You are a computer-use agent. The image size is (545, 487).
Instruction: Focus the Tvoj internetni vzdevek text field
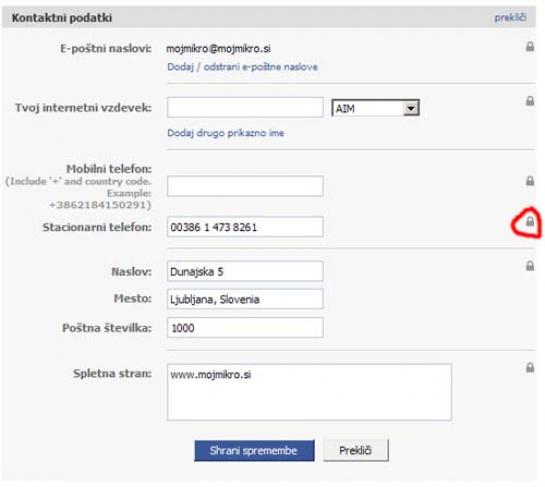[x=245, y=107]
